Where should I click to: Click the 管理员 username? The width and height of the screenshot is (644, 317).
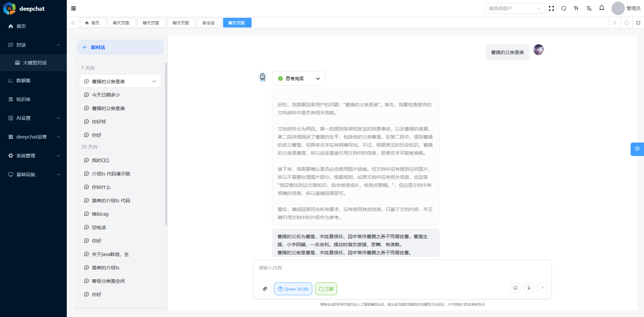pos(633,8)
